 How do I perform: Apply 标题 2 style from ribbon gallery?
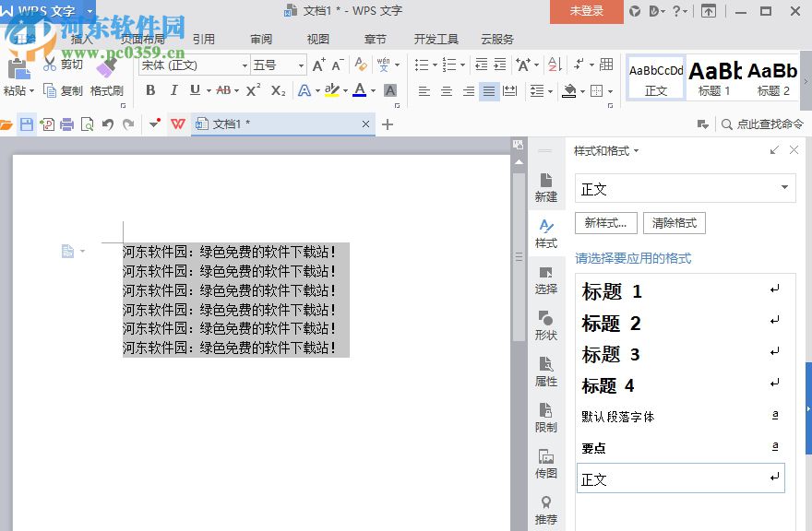[772, 77]
